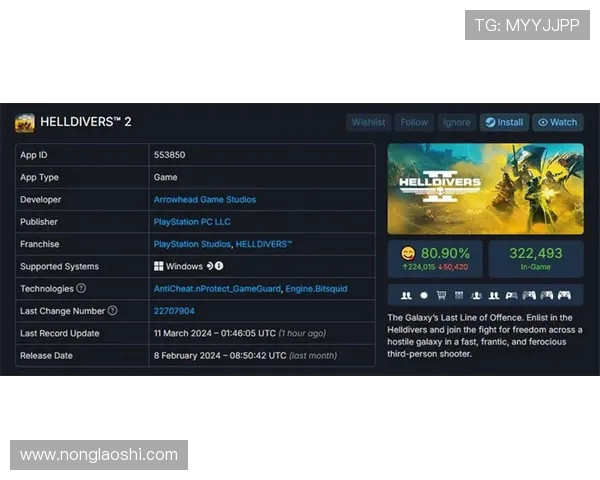
Task: Open help icon next to Last Change Number
Action: [112, 311]
